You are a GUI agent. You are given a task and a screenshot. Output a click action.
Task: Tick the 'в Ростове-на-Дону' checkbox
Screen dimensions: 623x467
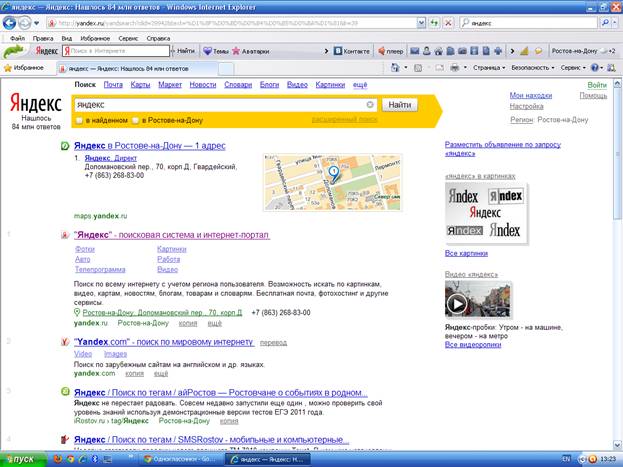135,120
